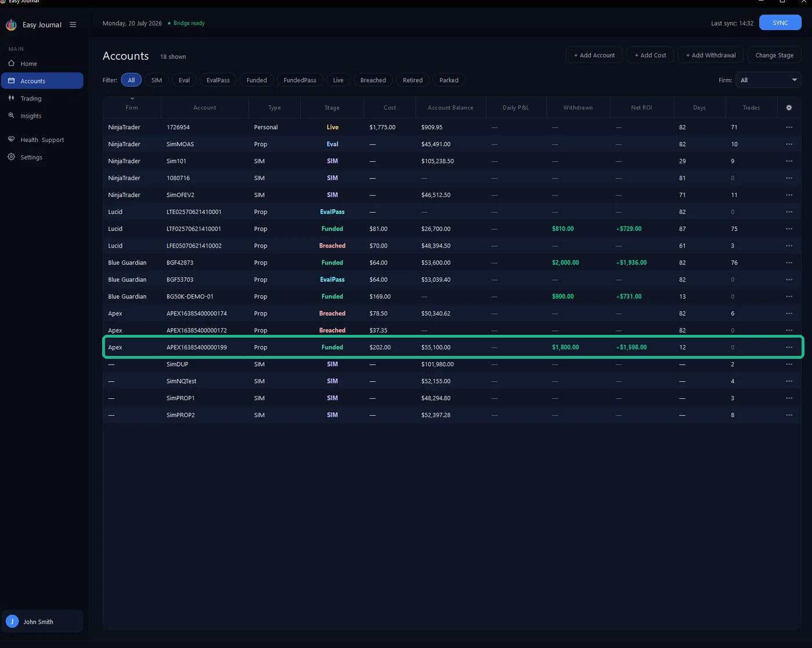This screenshot has height=648, width=812.
Task: Select the SimOFEV2 account row name
Action: pyautogui.click(x=180, y=195)
